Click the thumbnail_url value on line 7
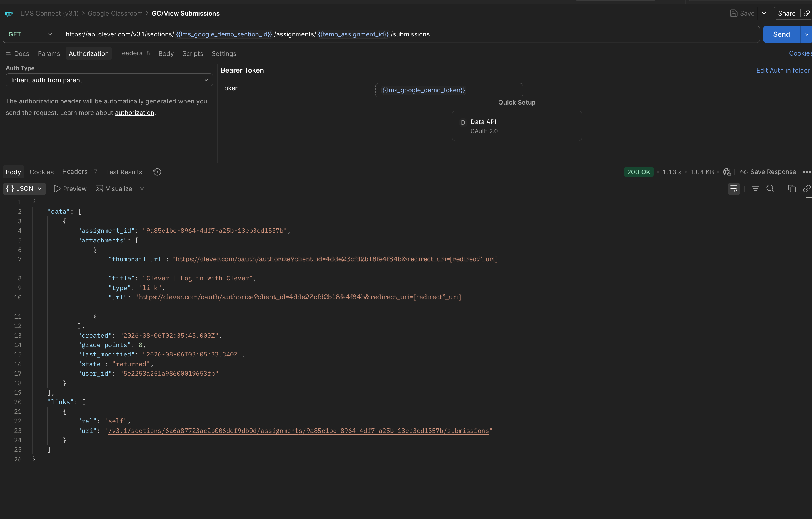 point(335,259)
